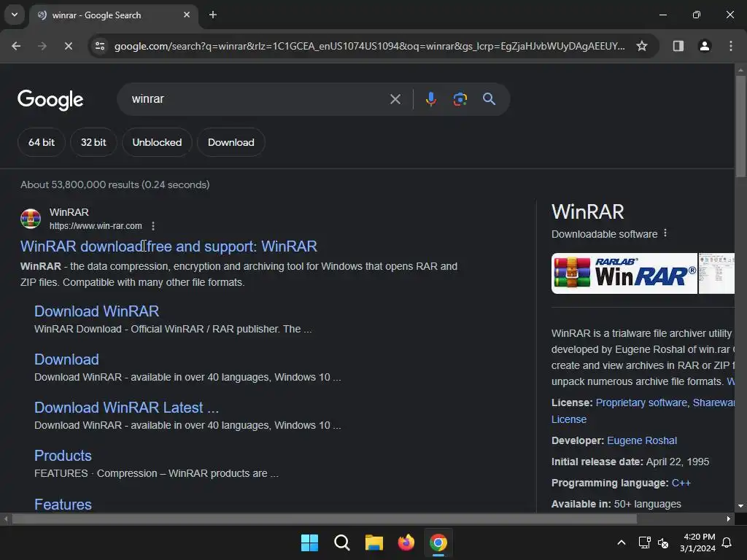This screenshot has height=560, width=747.
Task: Open the Features sitelink
Action: (x=63, y=504)
